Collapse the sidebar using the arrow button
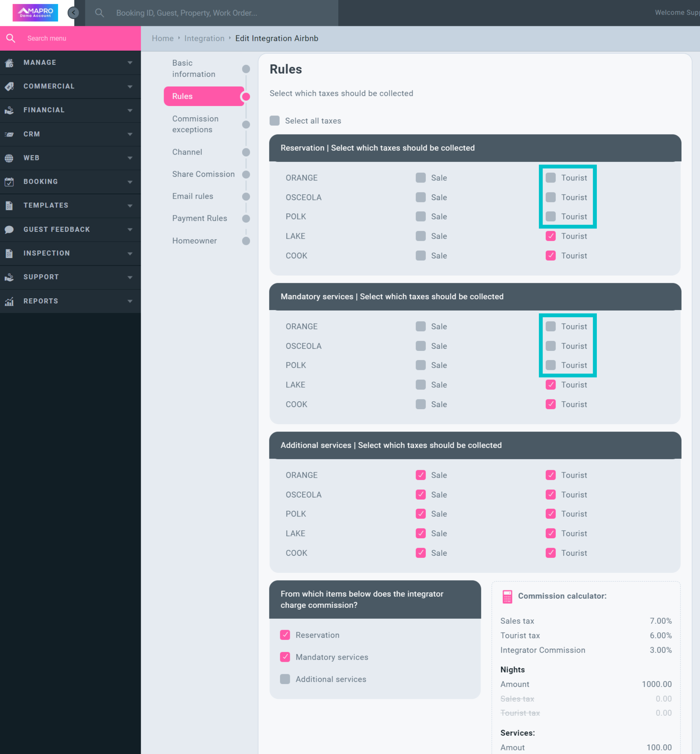The image size is (700, 754). (x=73, y=12)
